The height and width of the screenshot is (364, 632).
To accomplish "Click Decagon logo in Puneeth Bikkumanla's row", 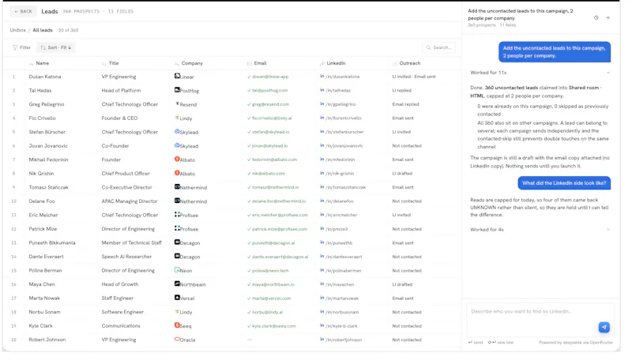I will [x=177, y=242].
